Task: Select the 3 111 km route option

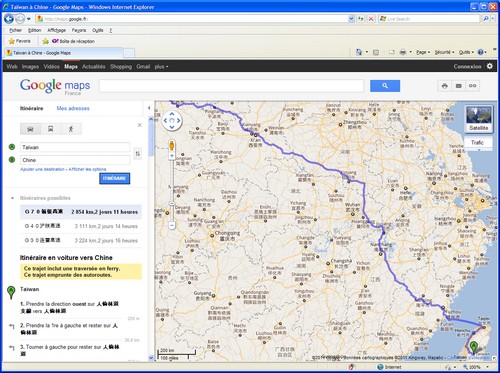Action: [x=81, y=226]
